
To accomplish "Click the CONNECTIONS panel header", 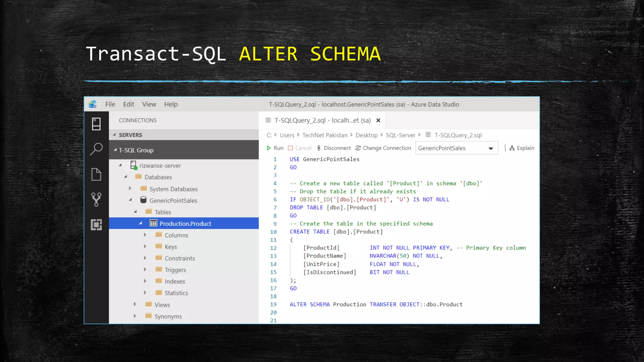I will click(x=138, y=120).
